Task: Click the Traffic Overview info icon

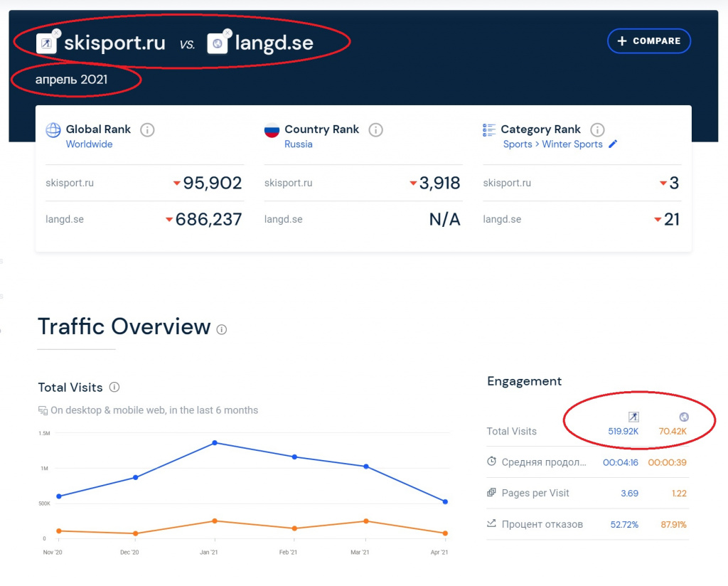Action: [222, 330]
